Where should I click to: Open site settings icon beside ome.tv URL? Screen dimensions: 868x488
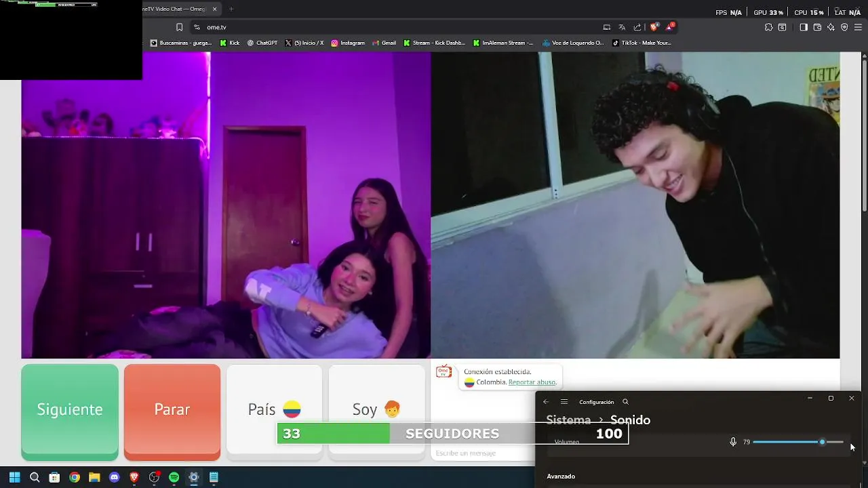coord(197,27)
